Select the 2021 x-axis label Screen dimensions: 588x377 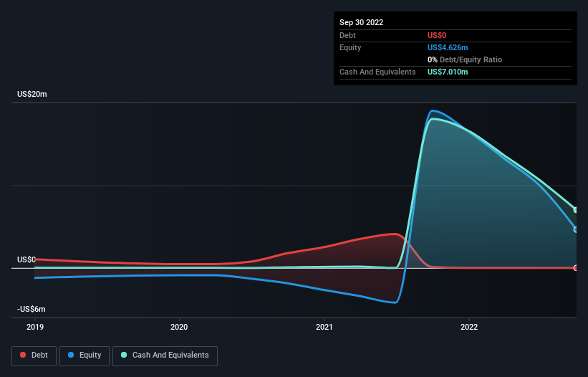pos(324,327)
